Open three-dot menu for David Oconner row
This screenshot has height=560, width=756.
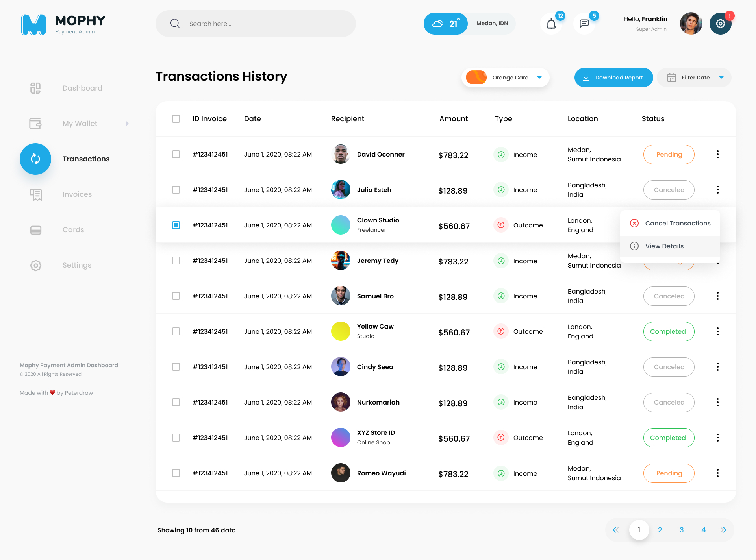pos(717,154)
